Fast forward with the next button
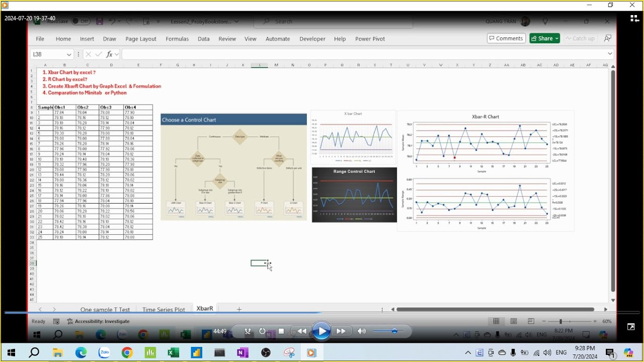The width and height of the screenshot is (644, 362). (341, 331)
